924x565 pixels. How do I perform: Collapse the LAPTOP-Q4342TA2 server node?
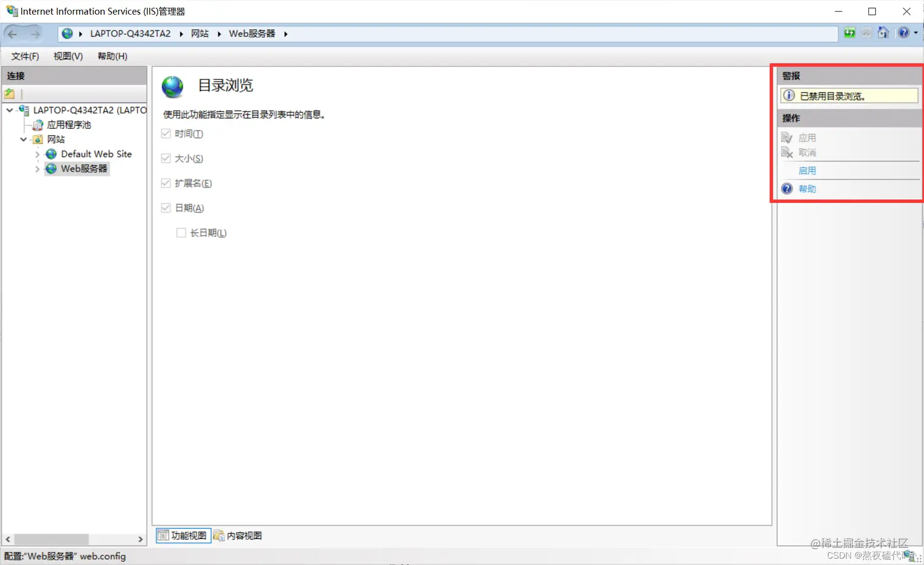[9, 110]
